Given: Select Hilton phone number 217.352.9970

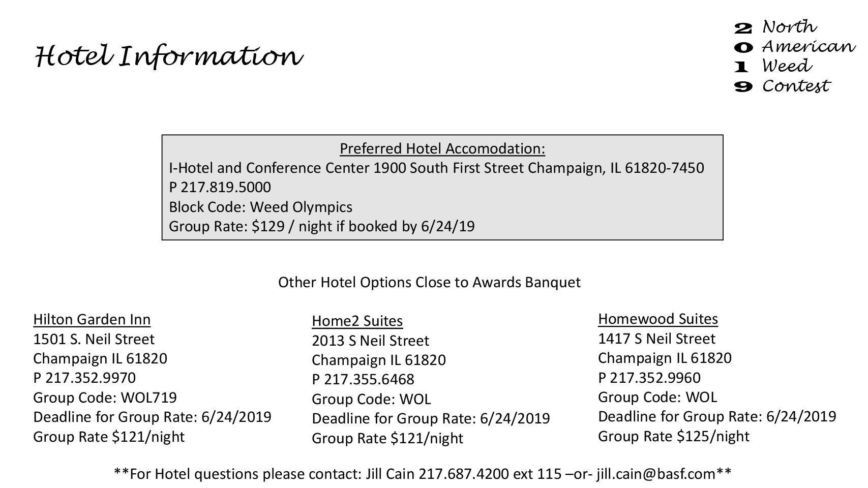Looking at the screenshot, I should pos(91,378).
